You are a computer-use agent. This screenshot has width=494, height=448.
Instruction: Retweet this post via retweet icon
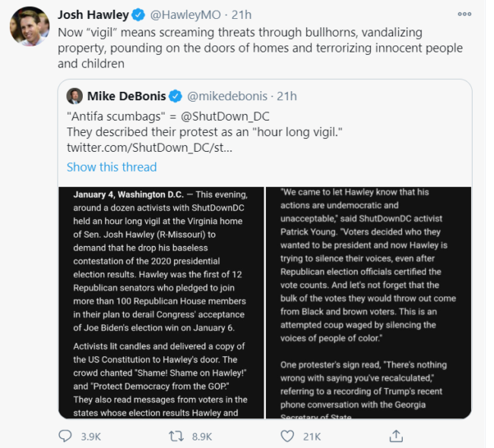pyautogui.click(x=176, y=436)
